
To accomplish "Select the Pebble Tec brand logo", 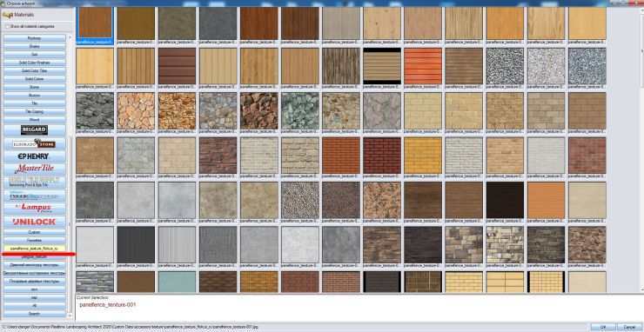I will point(35,196).
